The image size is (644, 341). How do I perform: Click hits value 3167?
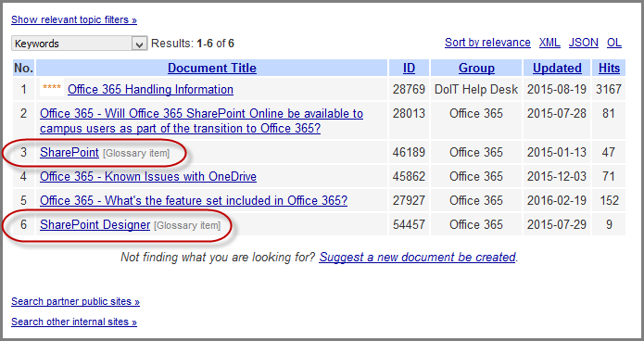point(609,90)
